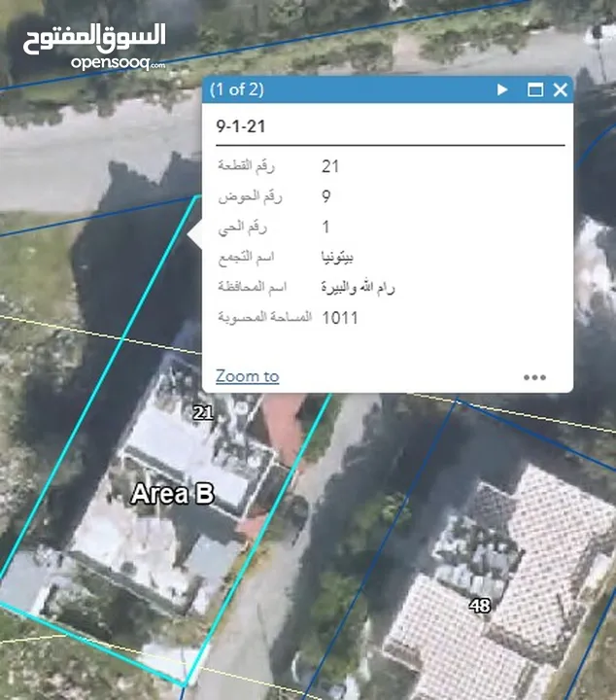This screenshot has width=616, height=700.
Task: Click the OpenSooq logo watermark
Action: point(94,46)
